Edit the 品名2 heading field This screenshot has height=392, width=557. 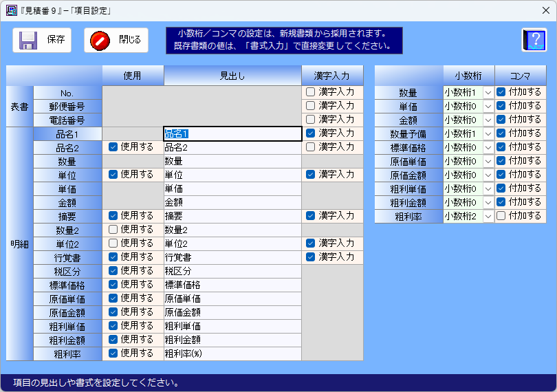[232, 147]
